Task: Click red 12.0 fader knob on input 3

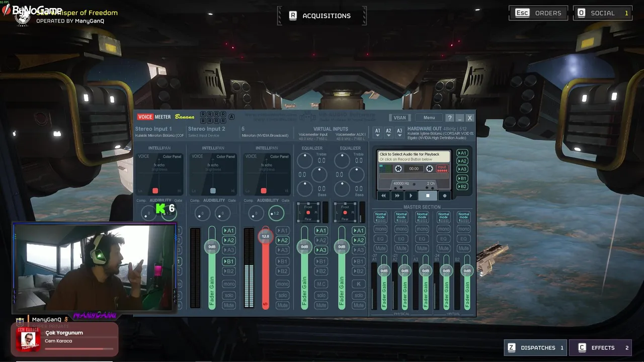Action: [x=265, y=236]
